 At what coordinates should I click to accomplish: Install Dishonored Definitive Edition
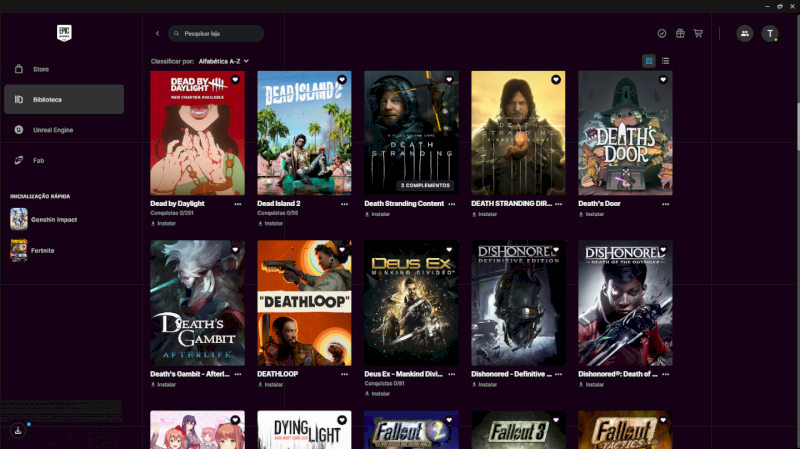(484, 385)
